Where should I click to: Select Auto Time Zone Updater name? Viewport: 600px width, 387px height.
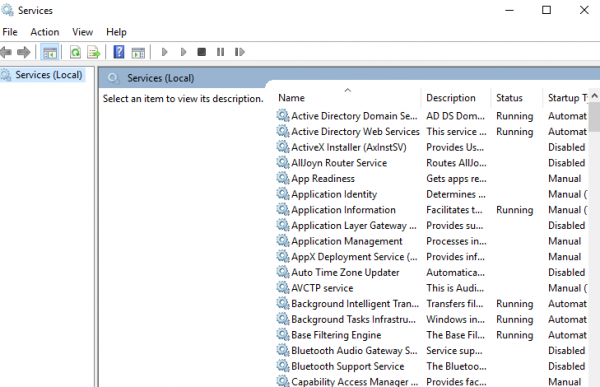[345, 273]
